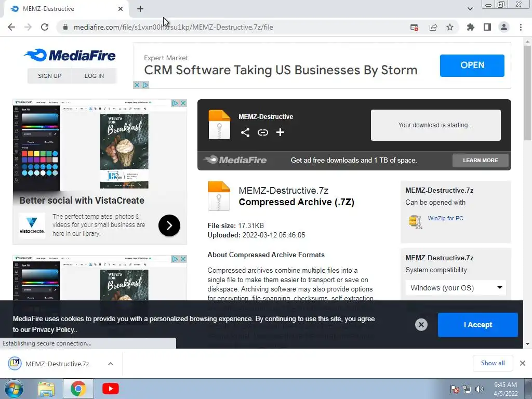The height and width of the screenshot is (399, 532).
Task: View site info via padlock icon
Action: tap(65, 27)
